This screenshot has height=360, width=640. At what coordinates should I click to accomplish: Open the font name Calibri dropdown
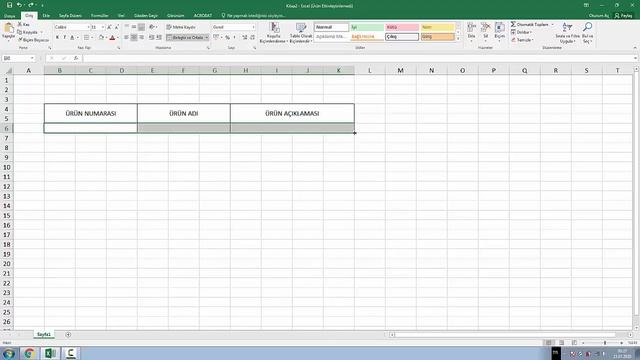(x=88, y=27)
